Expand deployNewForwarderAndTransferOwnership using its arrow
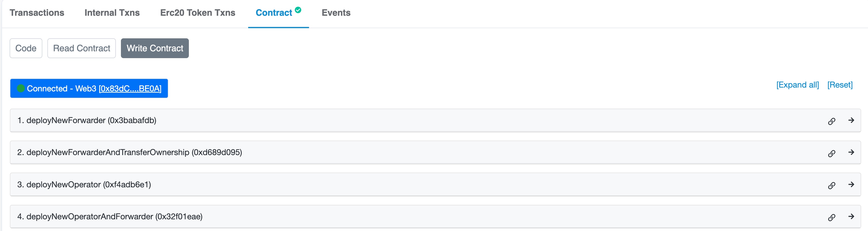868x231 pixels. tap(851, 152)
